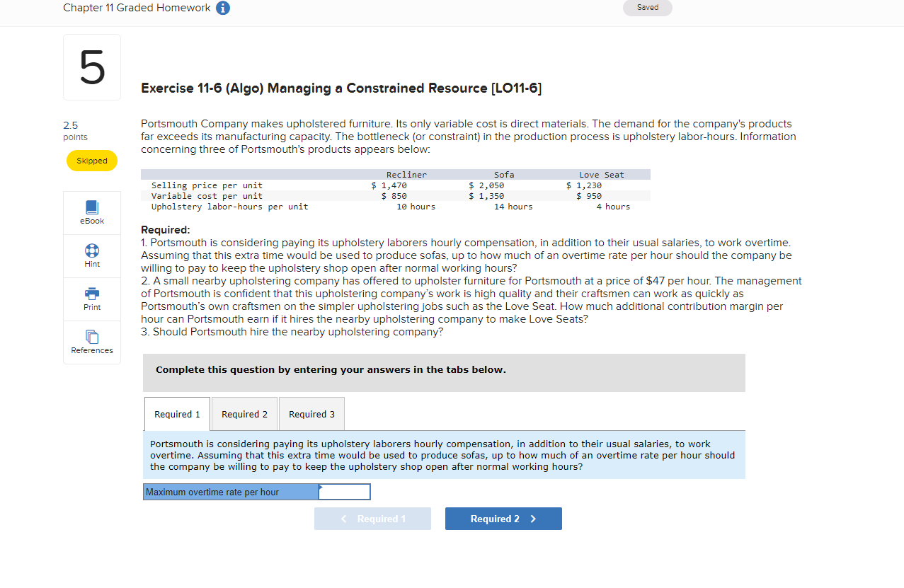Click the Variable cost per unit row label
Viewport: 904px width, 588px height.
click(207, 196)
